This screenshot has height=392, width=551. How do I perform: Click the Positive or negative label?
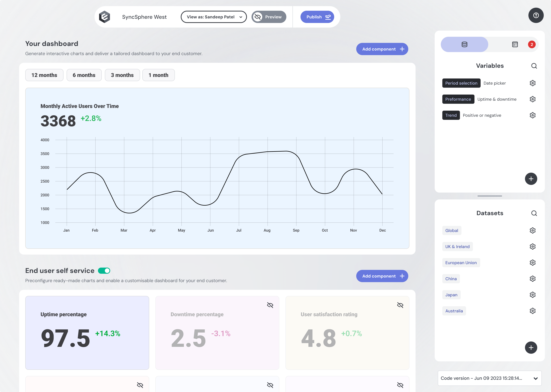click(x=482, y=115)
